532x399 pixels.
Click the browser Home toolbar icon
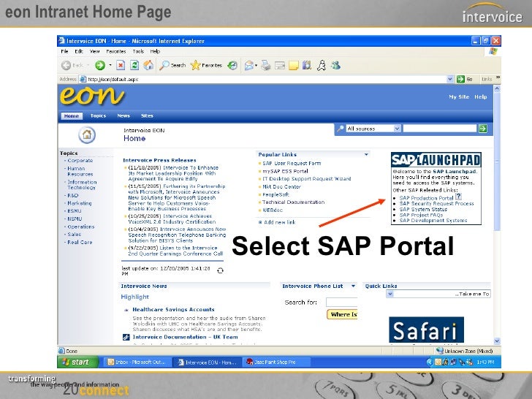pos(148,65)
